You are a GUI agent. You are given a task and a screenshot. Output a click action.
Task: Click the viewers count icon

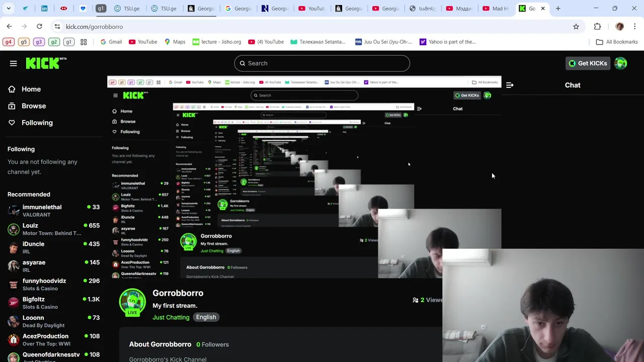coord(416,300)
